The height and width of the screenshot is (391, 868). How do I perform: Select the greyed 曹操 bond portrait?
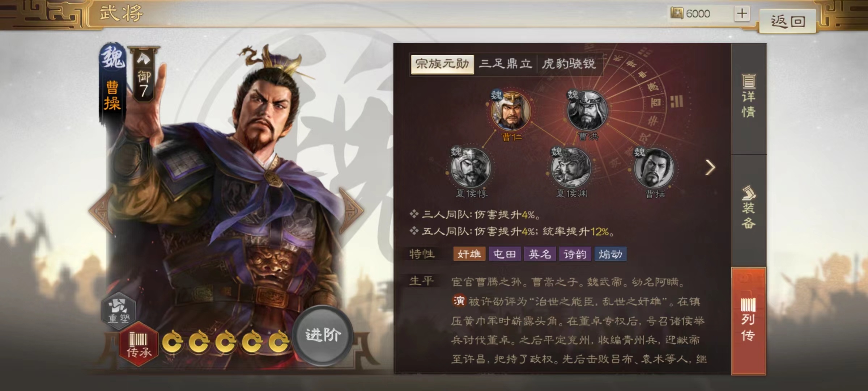tap(654, 168)
